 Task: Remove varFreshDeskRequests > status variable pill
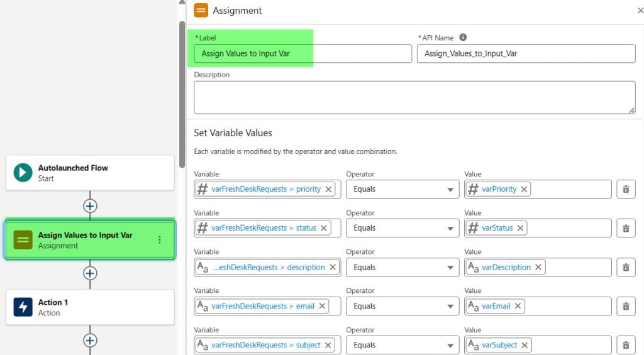pyautogui.click(x=324, y=228)
